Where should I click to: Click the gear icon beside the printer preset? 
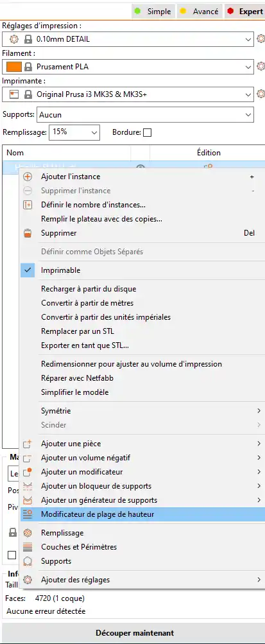[261, 94]
